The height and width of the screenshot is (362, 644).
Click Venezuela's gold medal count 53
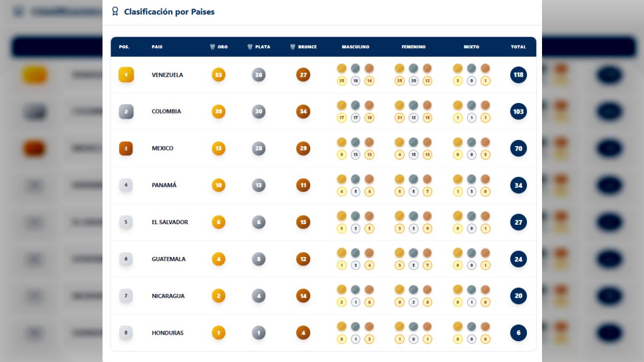218,75
